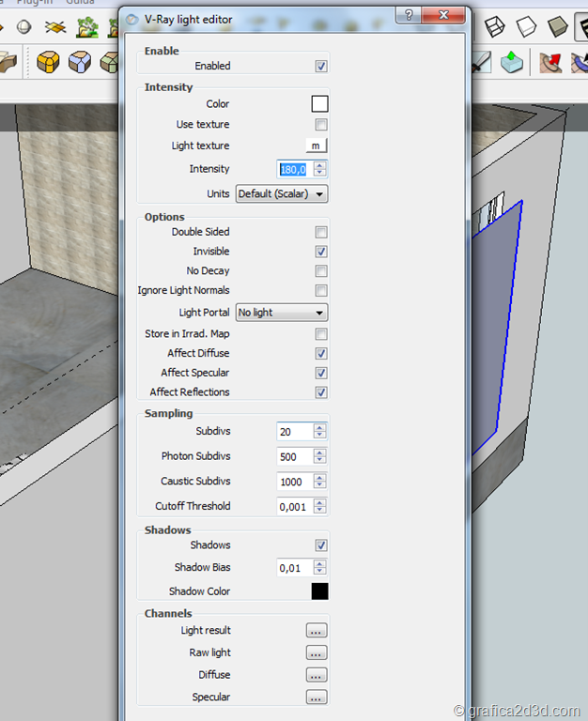The height and width of the screenshot is (721, 588).
Task: Click the blue rounded box solid tool icon
Action: (79, 62)
